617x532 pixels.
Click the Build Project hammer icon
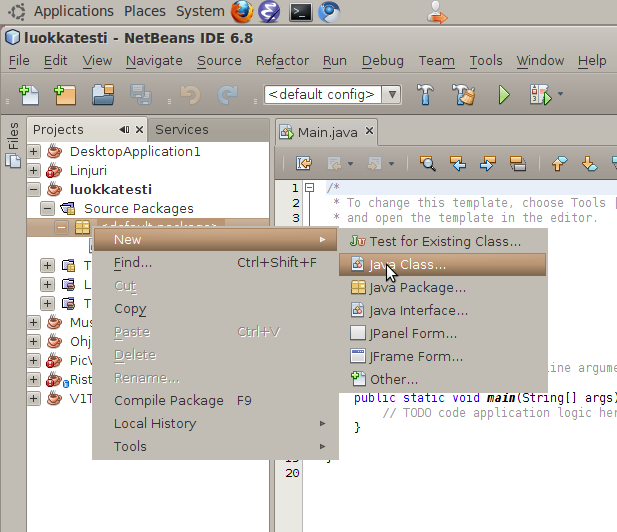point(425,95)
